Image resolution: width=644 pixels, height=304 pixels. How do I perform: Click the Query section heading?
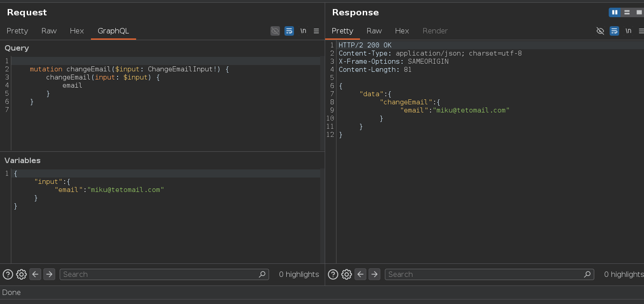(x=17, y=48)
